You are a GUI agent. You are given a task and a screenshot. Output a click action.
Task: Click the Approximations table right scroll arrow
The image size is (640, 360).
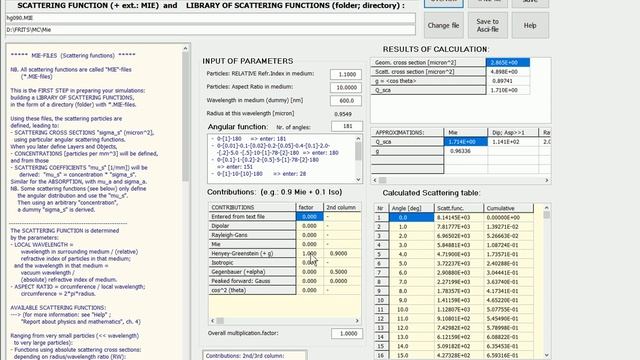click(x=547, y=180)
